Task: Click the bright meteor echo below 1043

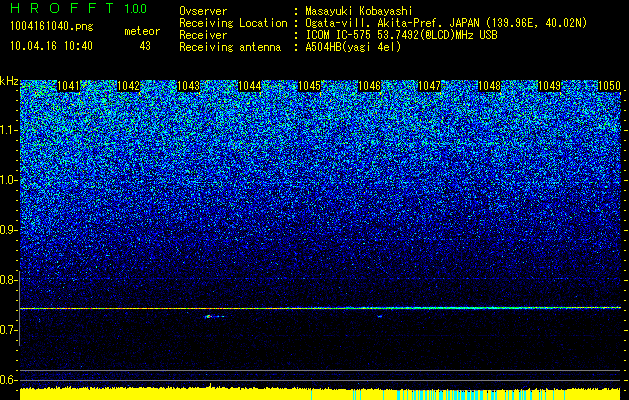Action: coord(214,317)
